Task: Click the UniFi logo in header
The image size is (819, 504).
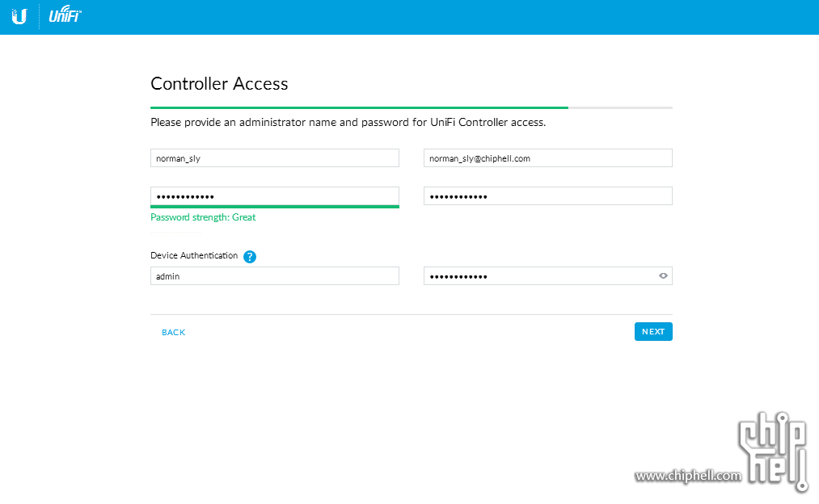Action: coord(65,15)
